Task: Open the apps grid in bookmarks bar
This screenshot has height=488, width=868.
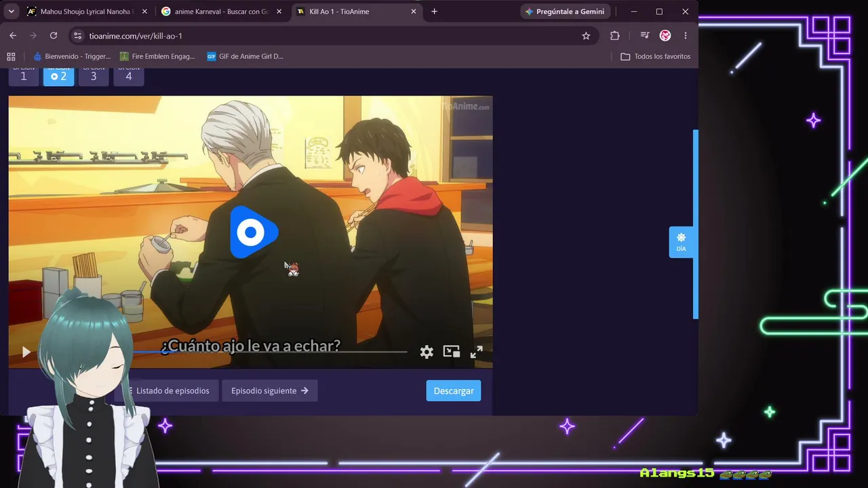Action: (x=11, y=56)
